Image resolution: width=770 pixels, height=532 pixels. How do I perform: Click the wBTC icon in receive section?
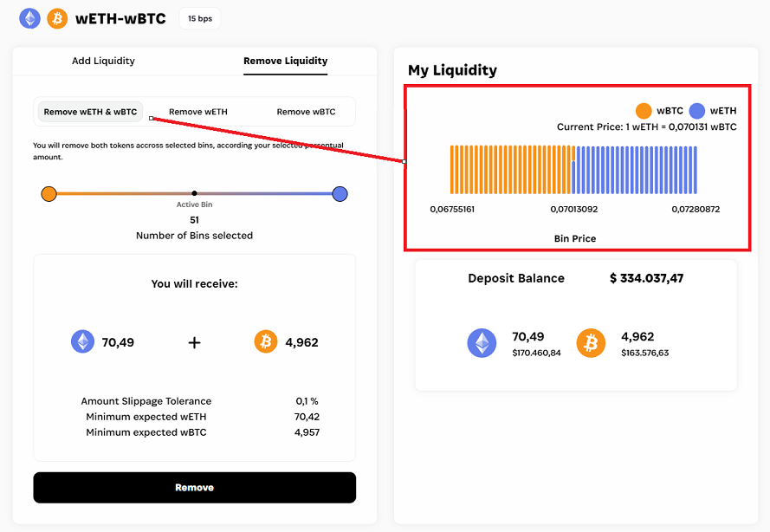point(266,342)
